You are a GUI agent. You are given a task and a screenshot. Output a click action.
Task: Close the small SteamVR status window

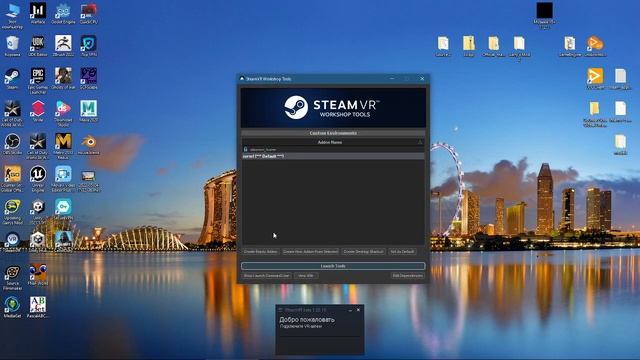tap(358, 310)
